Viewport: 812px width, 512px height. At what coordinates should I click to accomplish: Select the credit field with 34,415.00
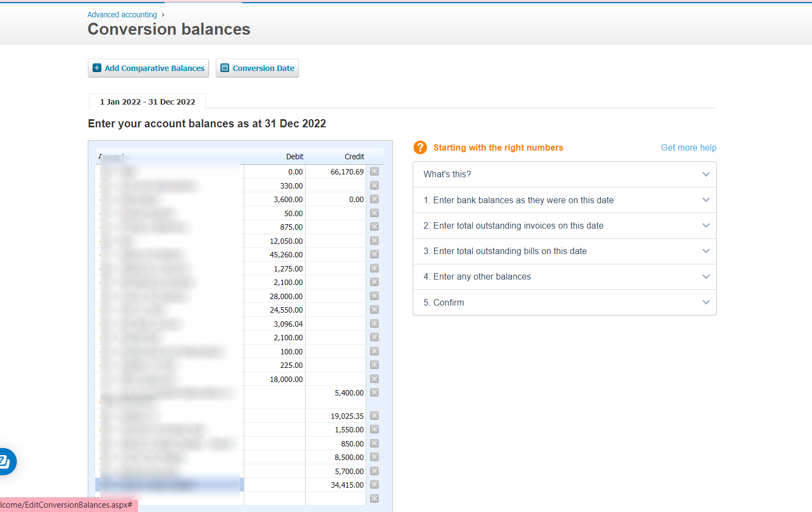[x=336, y=485]
